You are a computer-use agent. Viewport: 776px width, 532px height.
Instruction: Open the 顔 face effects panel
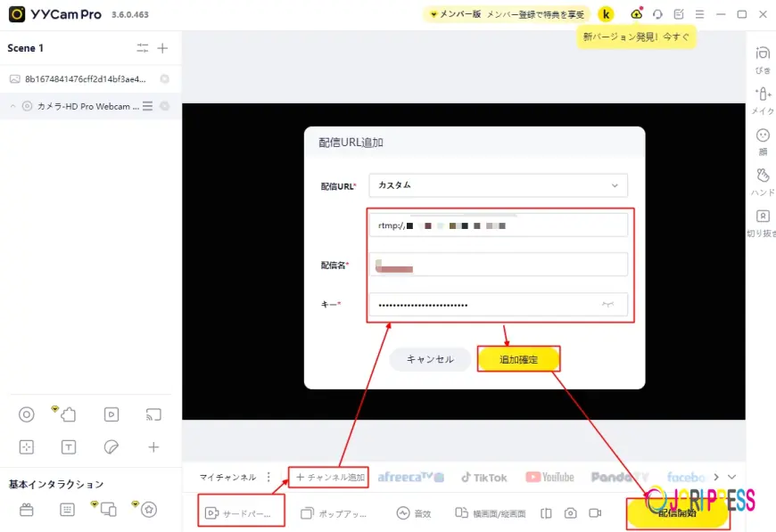pos(763,140)
